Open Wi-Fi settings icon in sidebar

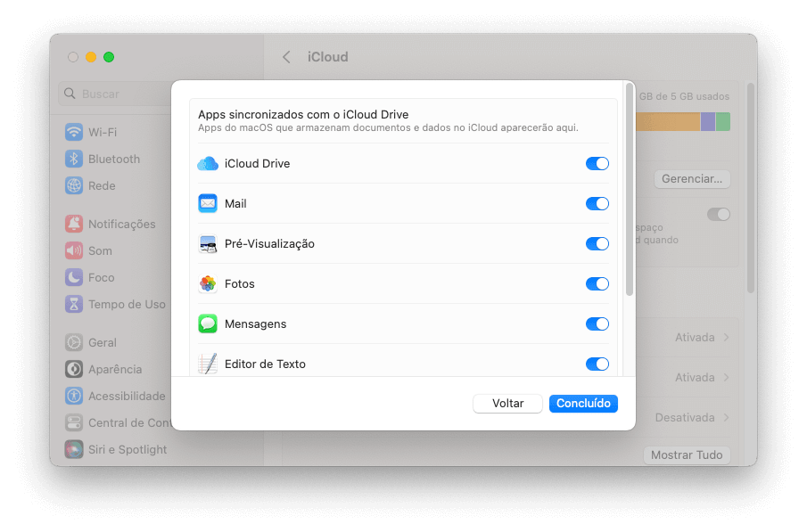pyautogui.click(x=74, y=132)
